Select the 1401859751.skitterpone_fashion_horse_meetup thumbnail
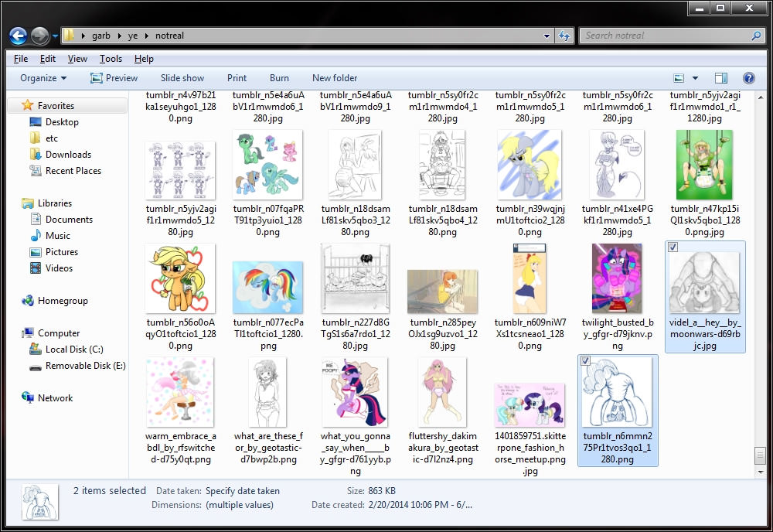The image size is (773, 532). tap(530, 404)
